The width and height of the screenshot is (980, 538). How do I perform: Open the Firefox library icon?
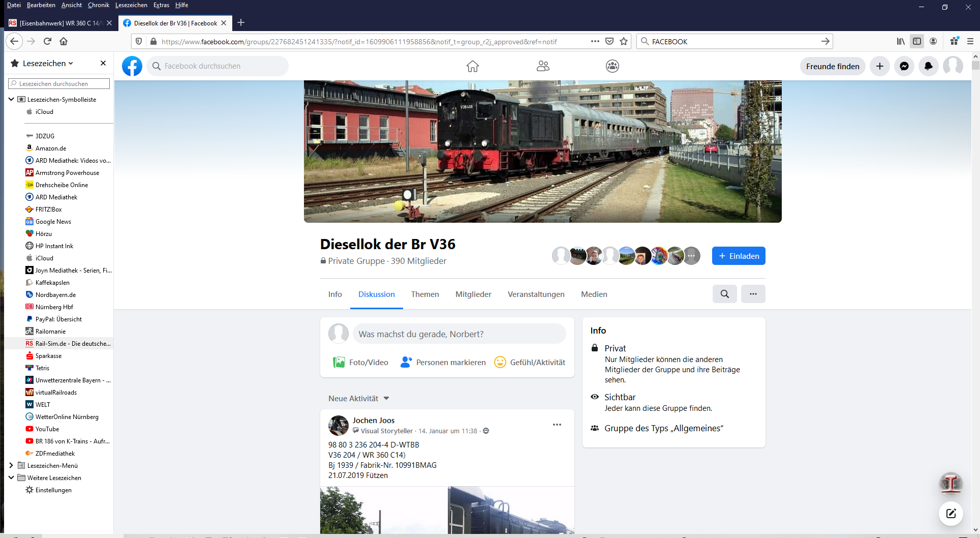901,41
